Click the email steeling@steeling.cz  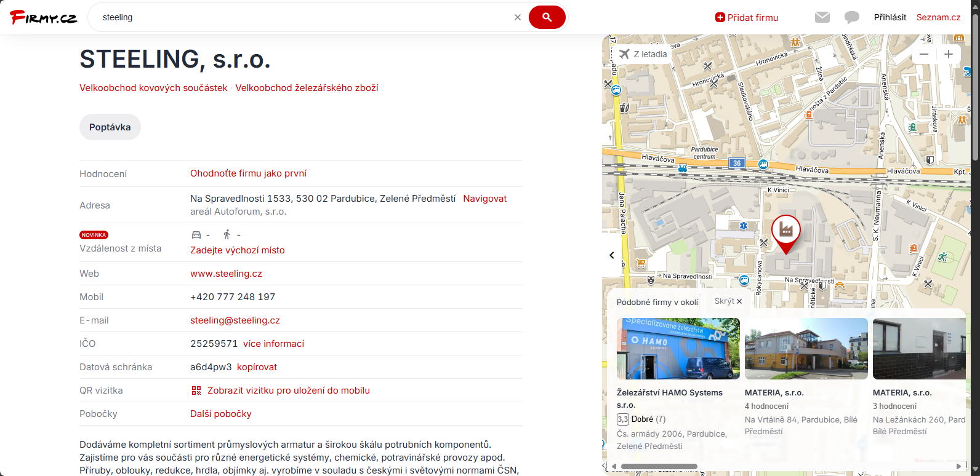point(235,320)
